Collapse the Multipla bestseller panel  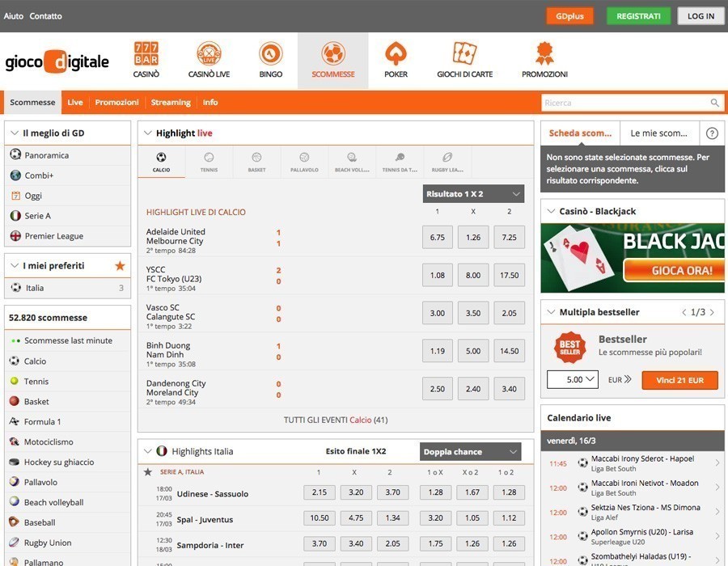[x=551, y=312]
